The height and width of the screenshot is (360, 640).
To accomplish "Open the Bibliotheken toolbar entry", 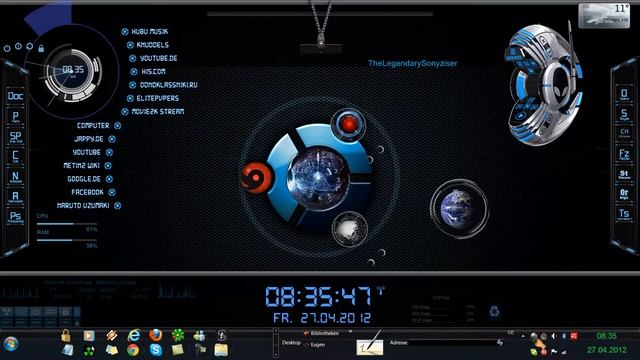I will click(321, 333).
